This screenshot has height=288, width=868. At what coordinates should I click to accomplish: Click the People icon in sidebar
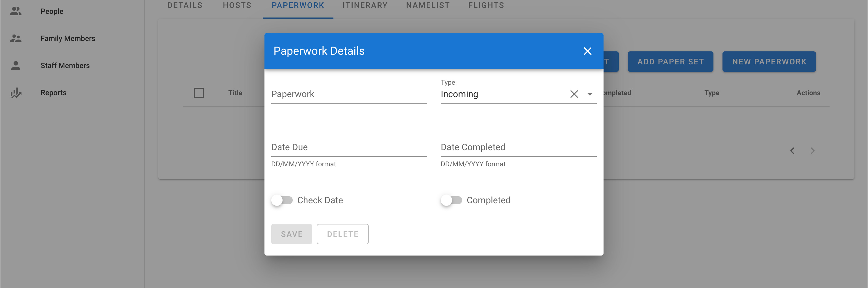16,11
